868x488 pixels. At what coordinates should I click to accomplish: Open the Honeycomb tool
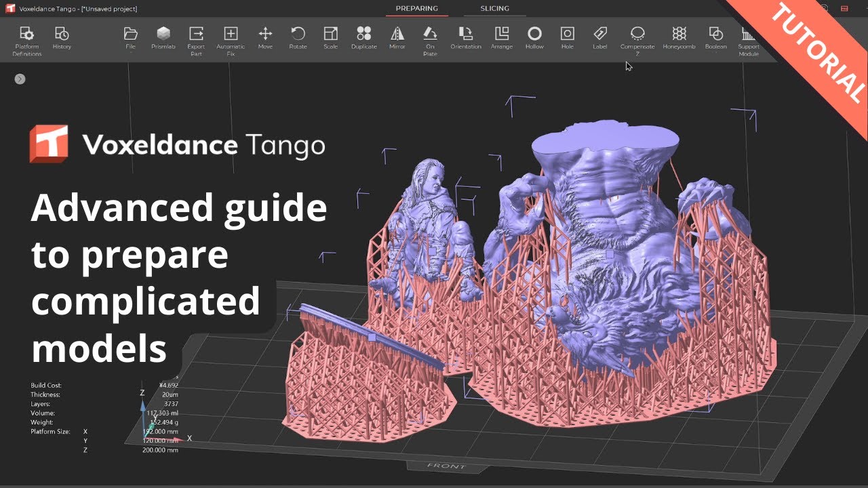tap(679, 38)
